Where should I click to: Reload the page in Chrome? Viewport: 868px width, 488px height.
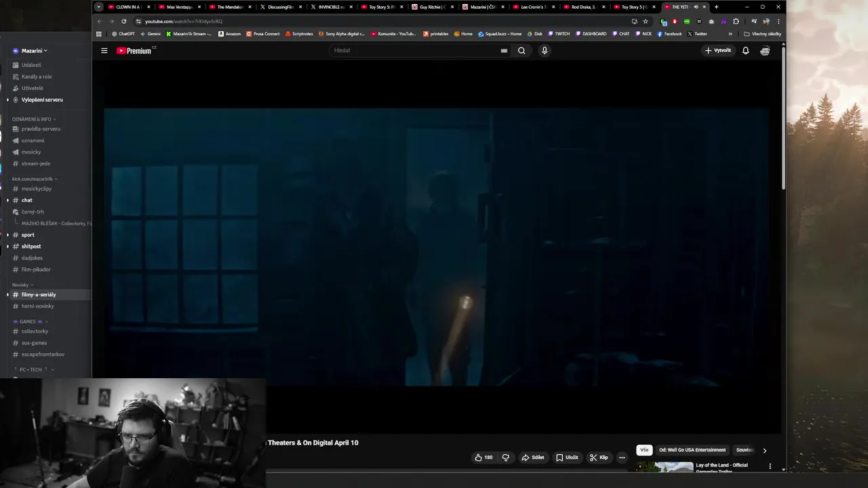[x=123, y=21]
